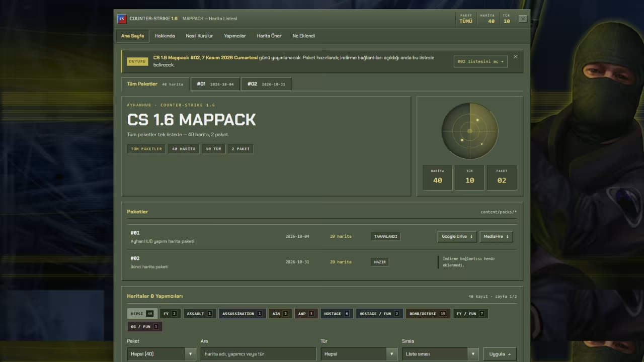
Task: Select the "AyhanHUB yapımı harita paketi" description
Action: tap(163, 241)
